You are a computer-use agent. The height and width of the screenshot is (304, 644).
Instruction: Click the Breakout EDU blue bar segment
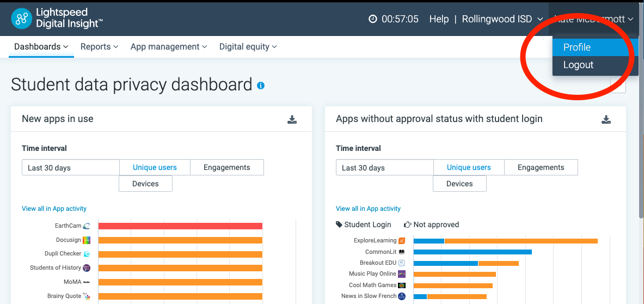click(446, 263)
